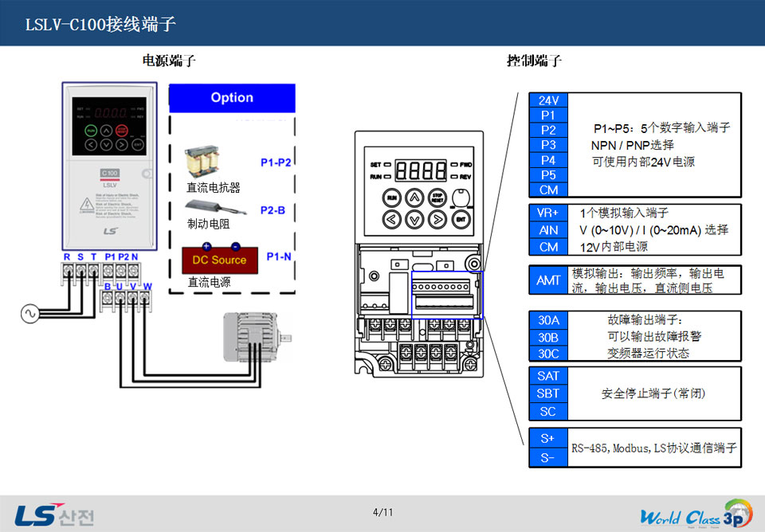Image resolution: width=765 pixels, height=532 pixels.
Task: Select the AMT analog output terminal label
Action: click(548, 280)
